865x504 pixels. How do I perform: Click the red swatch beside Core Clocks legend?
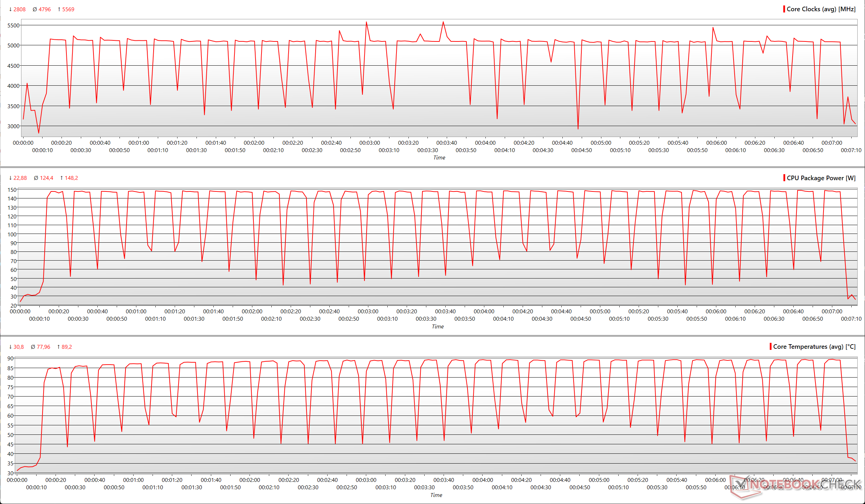pyautogui.click(x=784, y=9)
